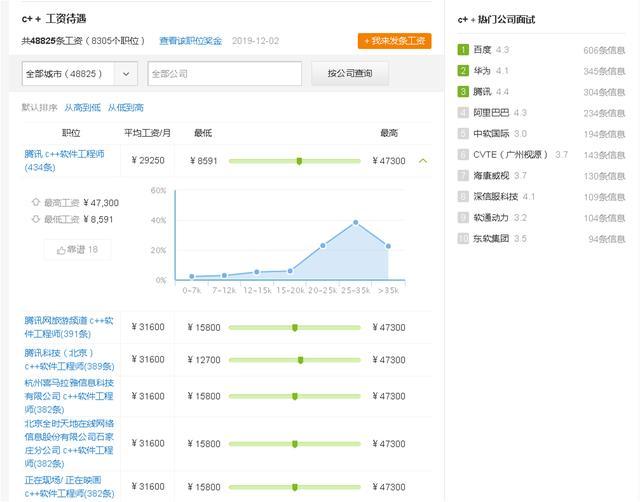Click the >35k data point on chart
Screen dimensions: 640x502
click(388, 246)
